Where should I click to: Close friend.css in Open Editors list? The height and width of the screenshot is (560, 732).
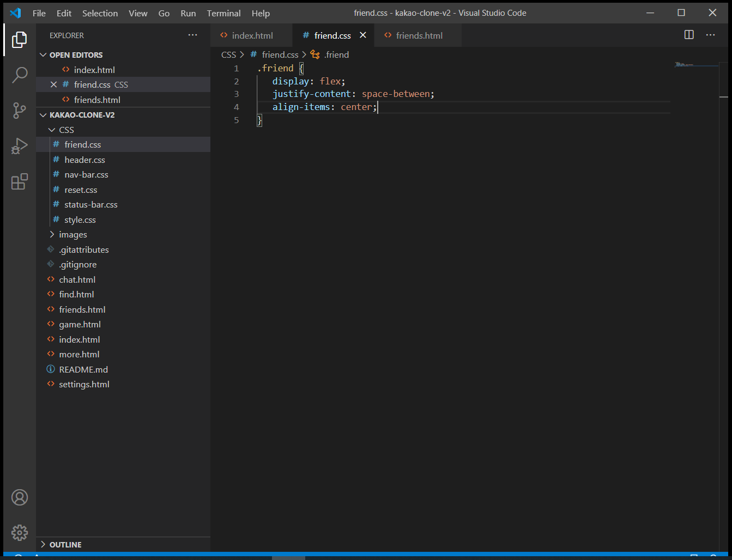[x=53, y=84]
